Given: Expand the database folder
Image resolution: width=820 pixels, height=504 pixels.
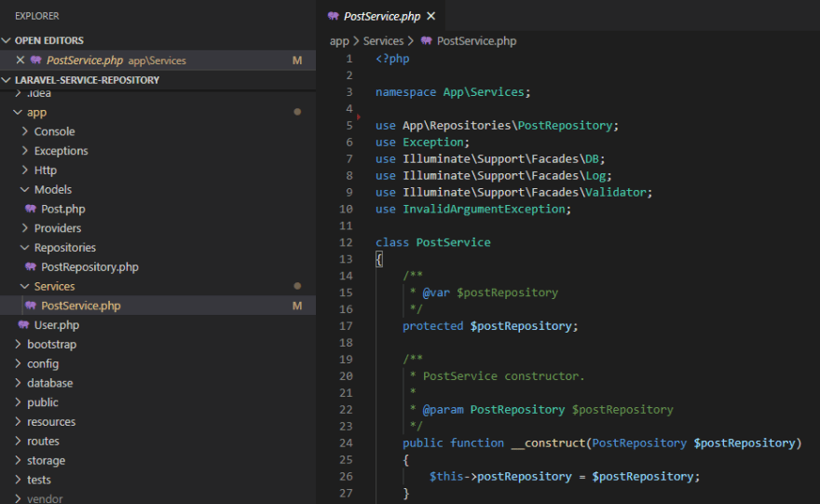Looking at the screenshot, I should [49, 383].
